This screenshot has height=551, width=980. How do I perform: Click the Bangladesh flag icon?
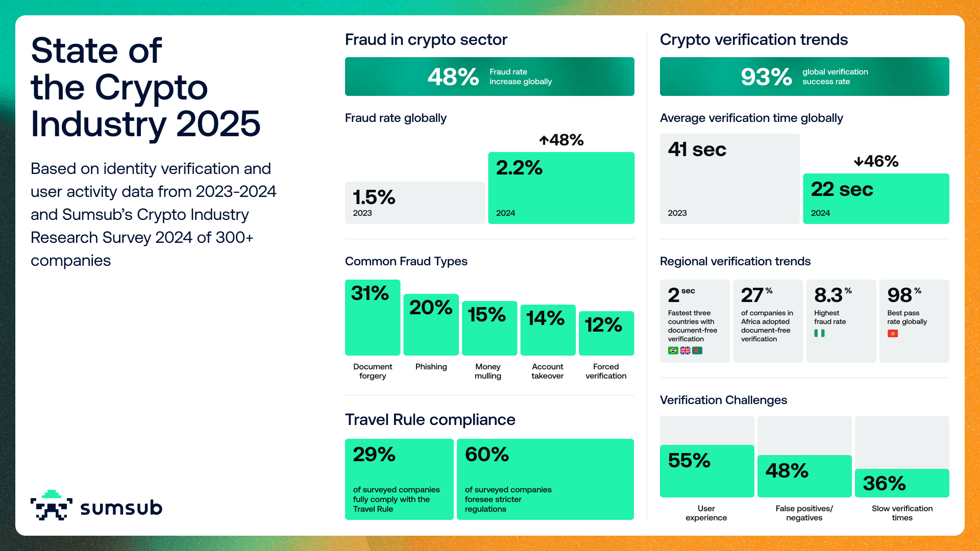coord(697,350)
